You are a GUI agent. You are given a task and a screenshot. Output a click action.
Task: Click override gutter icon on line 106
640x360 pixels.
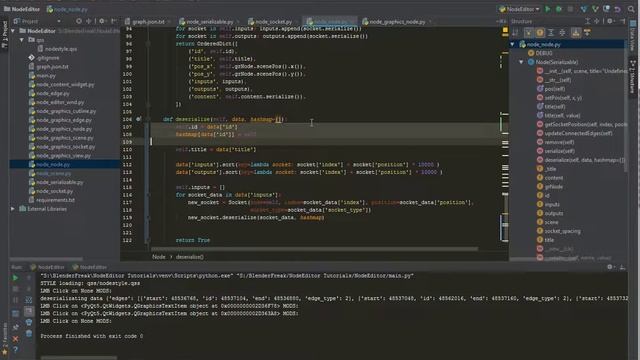point(138,119)
